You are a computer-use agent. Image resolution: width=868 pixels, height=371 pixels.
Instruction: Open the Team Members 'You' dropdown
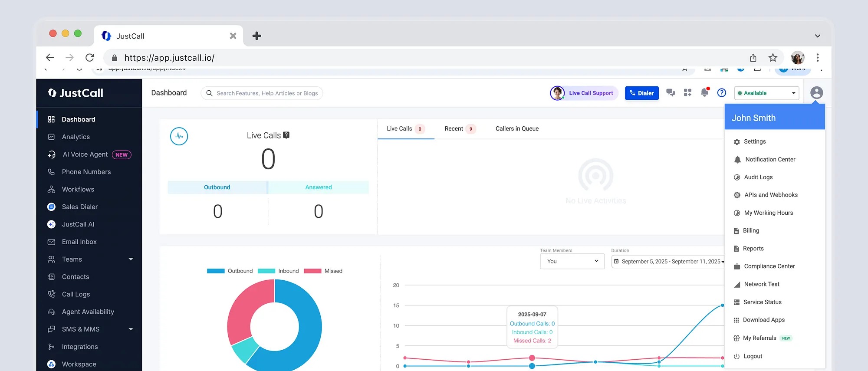(x=572, y=261)
